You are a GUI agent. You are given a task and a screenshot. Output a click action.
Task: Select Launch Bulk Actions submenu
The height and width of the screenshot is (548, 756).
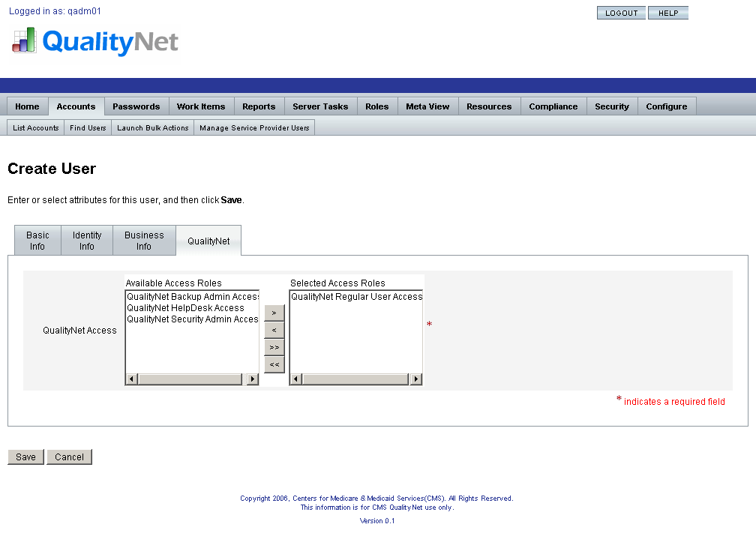pos(153,127)
